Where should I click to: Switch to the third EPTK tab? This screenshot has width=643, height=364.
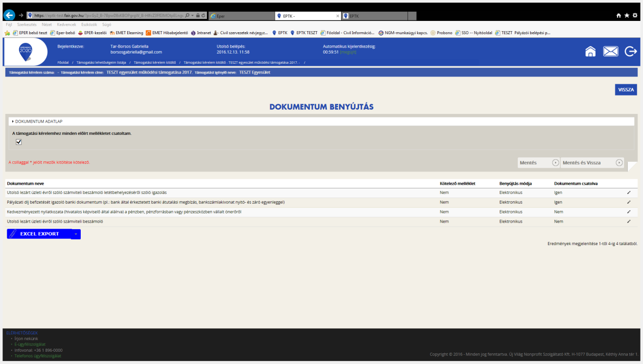(x=374, y=16)
